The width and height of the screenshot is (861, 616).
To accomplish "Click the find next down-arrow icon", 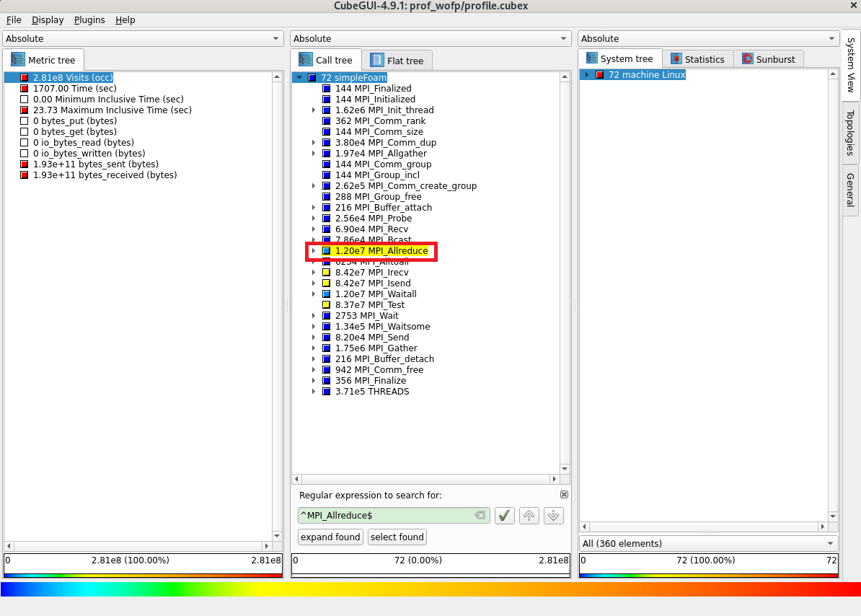I will 553,515.
